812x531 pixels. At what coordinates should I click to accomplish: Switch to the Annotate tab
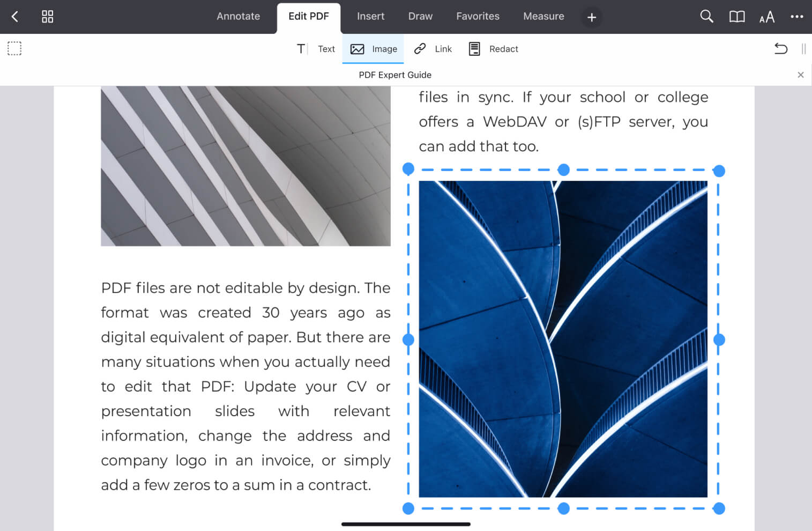pyautogui.click(x=238, y=17)
